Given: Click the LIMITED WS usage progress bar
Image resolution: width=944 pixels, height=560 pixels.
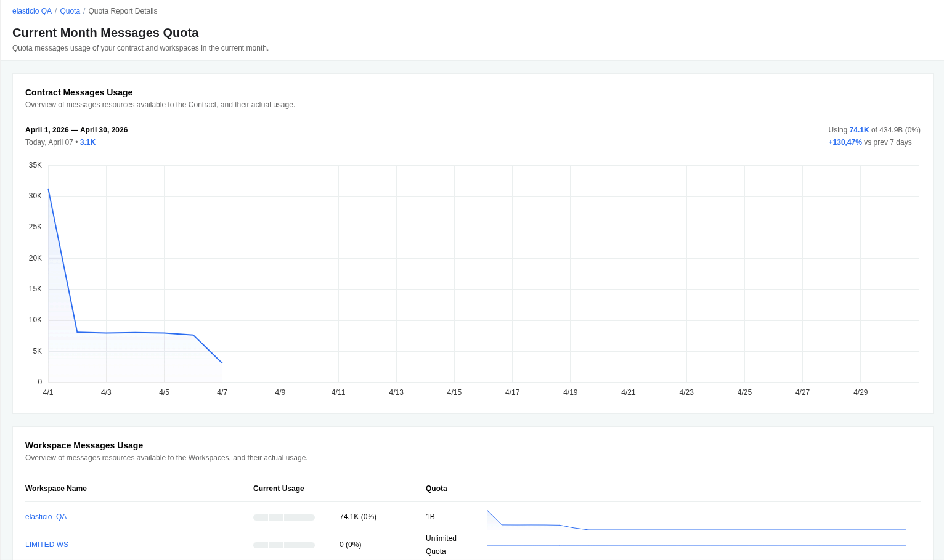Looking at the screenshot, I should pyautogui.click(x=283, y=545).
